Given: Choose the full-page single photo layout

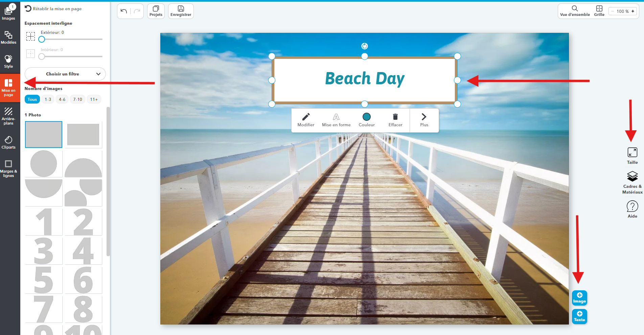Looking at the screenshot, I should tap(44, 134).
